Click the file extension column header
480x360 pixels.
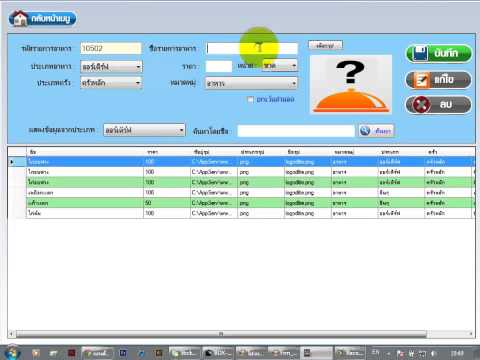261,152
